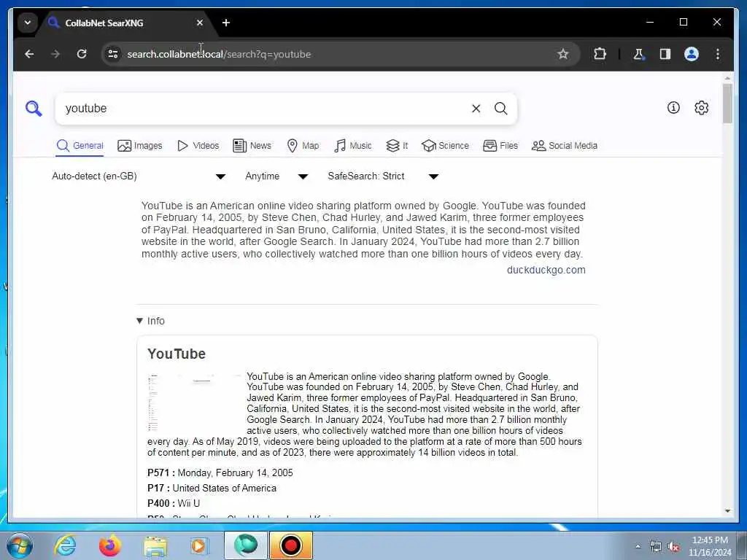Open Chrome three-dot menu
Viewport: 747px width, 560px height.
(718, 54)
